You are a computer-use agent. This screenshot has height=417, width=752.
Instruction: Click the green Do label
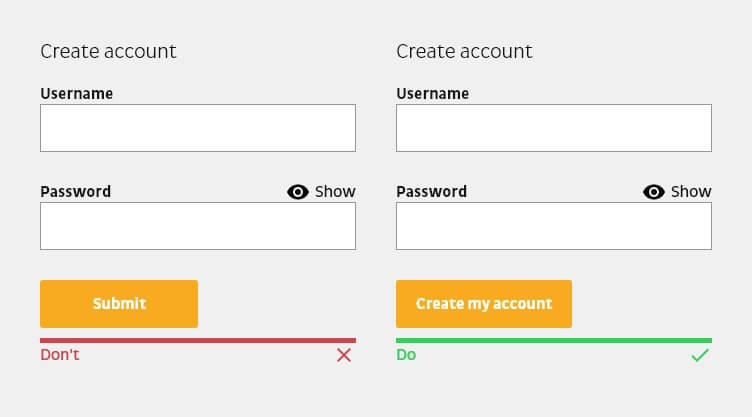(406, 355)
